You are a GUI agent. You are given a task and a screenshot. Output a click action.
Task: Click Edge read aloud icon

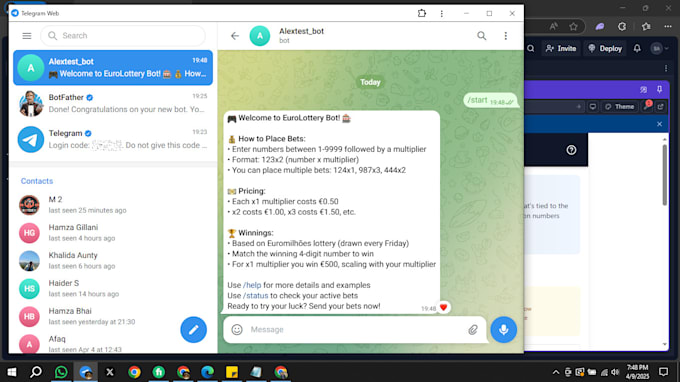click(x=553, y=27)
